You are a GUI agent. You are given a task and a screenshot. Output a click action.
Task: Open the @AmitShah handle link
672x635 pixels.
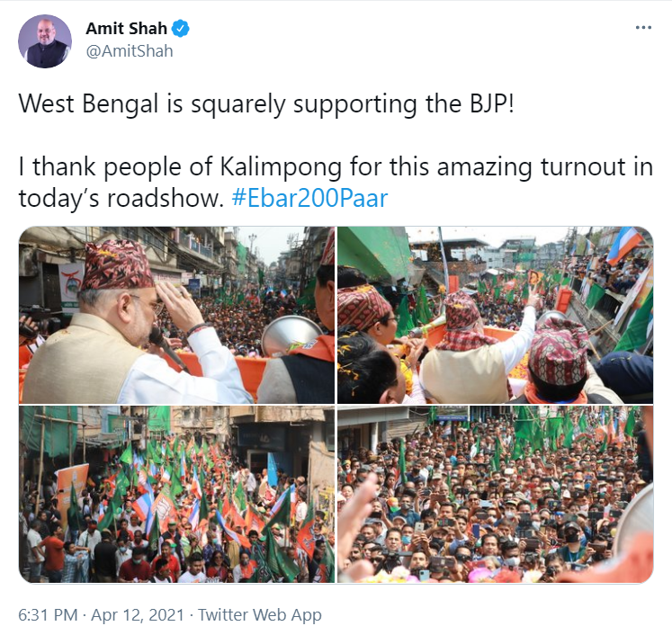(130, 51)
